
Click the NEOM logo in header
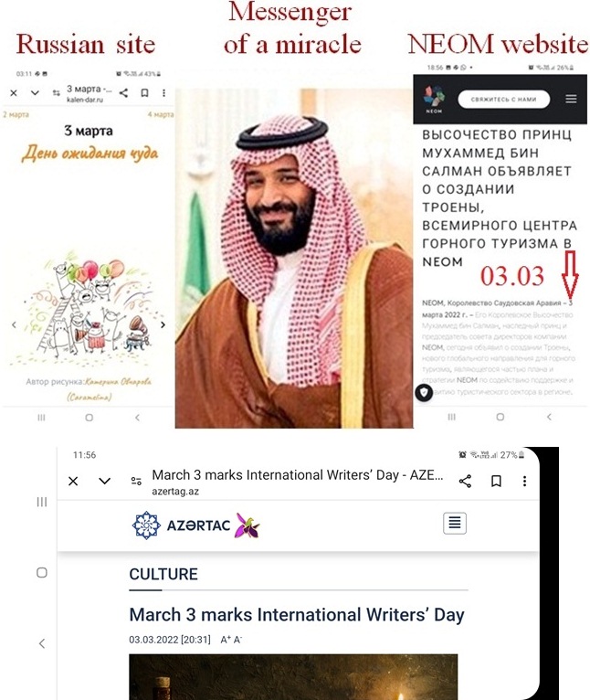click(434, 99)
